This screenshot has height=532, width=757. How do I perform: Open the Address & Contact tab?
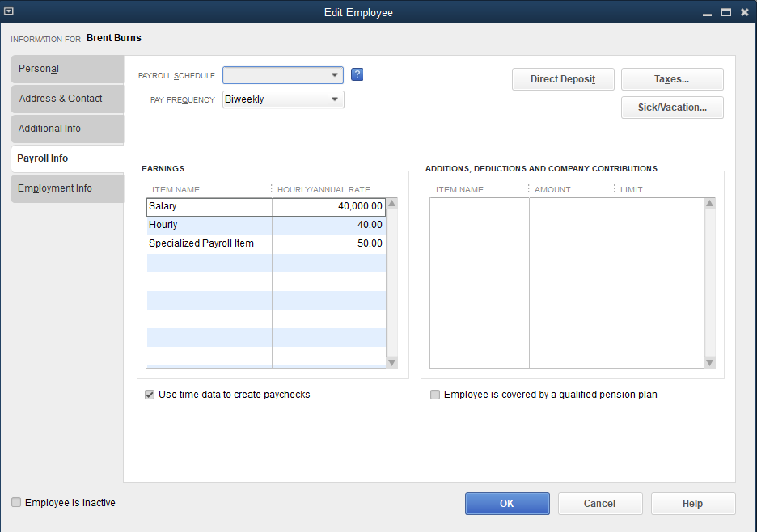[67, 99]
